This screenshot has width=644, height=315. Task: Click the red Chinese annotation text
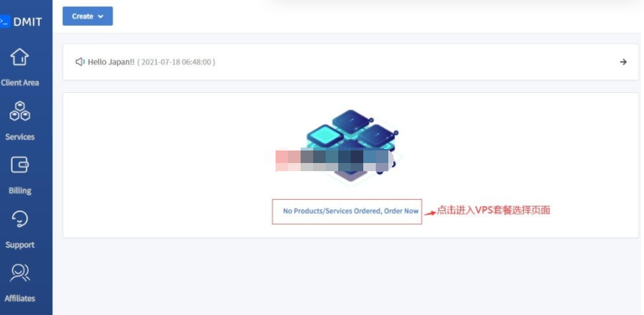(494, 210)
